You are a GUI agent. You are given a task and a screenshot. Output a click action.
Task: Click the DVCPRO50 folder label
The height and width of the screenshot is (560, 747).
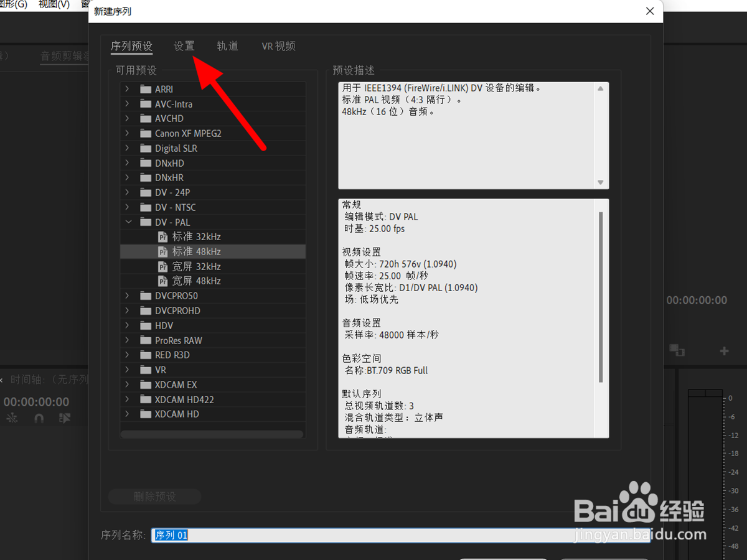[x=176, y=296]
